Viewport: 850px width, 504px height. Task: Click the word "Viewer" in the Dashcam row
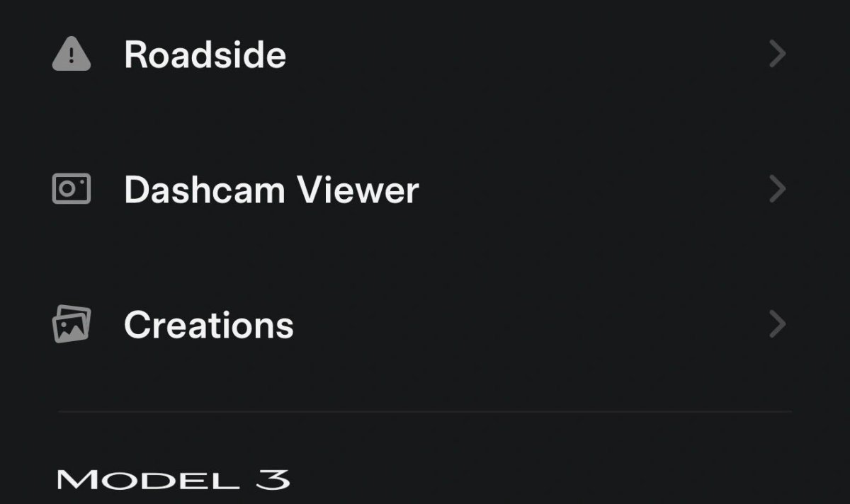point(357,190)
